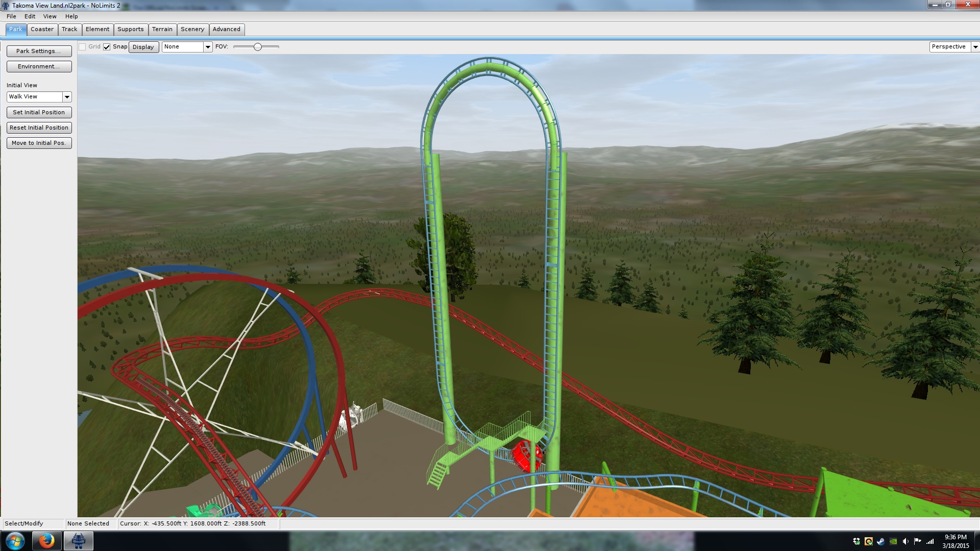Click the volume speaker tray icon
980x551 pixels.
point(905,541)
